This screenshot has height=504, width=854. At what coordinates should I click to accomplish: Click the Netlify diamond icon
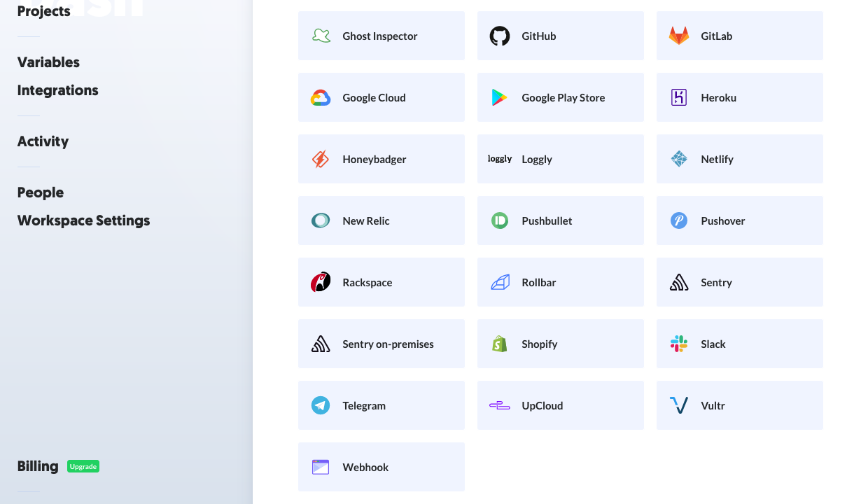click(679, 159)
